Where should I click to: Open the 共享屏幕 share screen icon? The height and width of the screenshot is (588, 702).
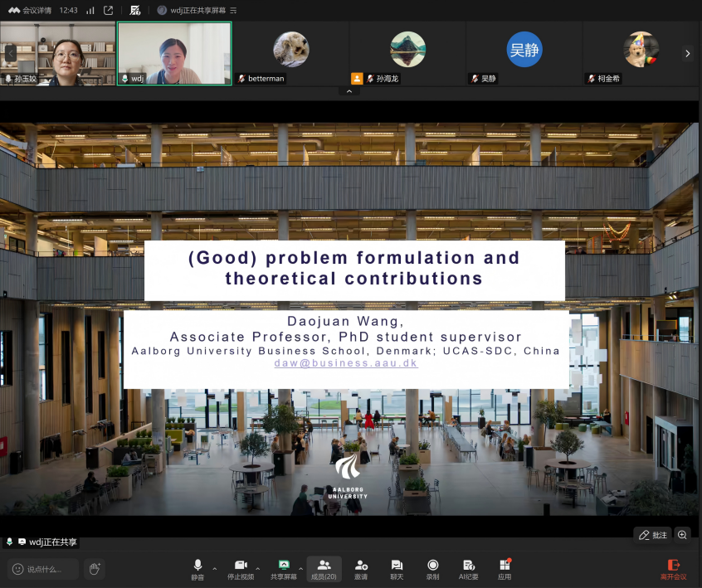(x=284, y=566)
